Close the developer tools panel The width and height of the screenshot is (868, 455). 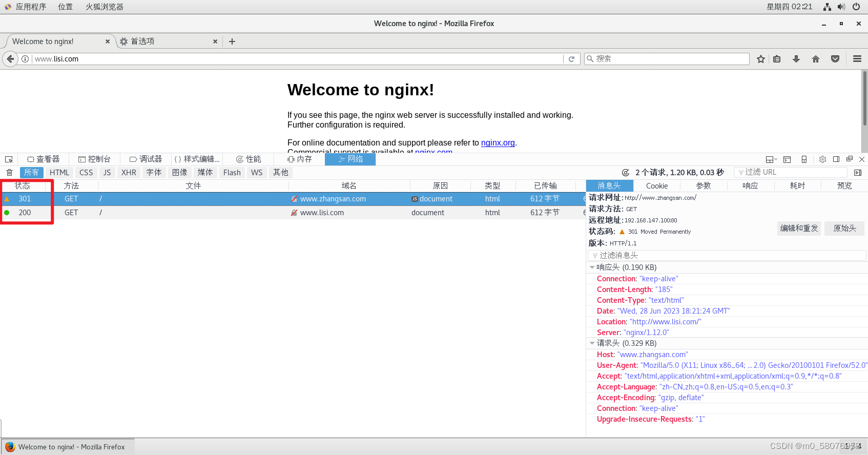pos(862,159)
